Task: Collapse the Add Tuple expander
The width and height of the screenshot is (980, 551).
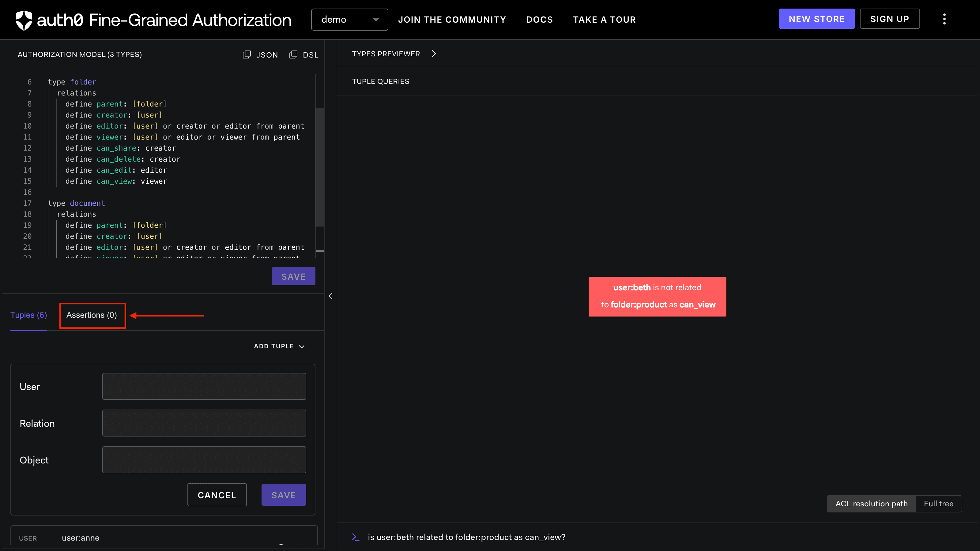Action: (x=279, y=346)
